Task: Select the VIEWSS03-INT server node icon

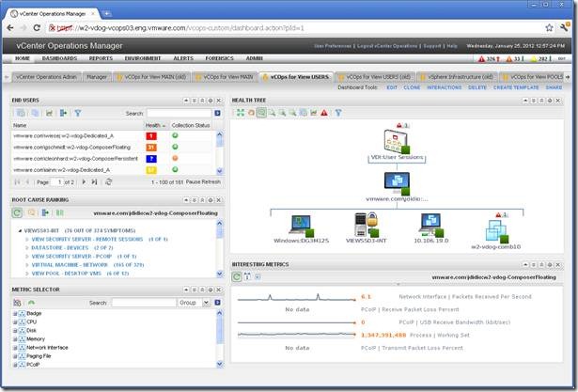Action: (366, 225)
